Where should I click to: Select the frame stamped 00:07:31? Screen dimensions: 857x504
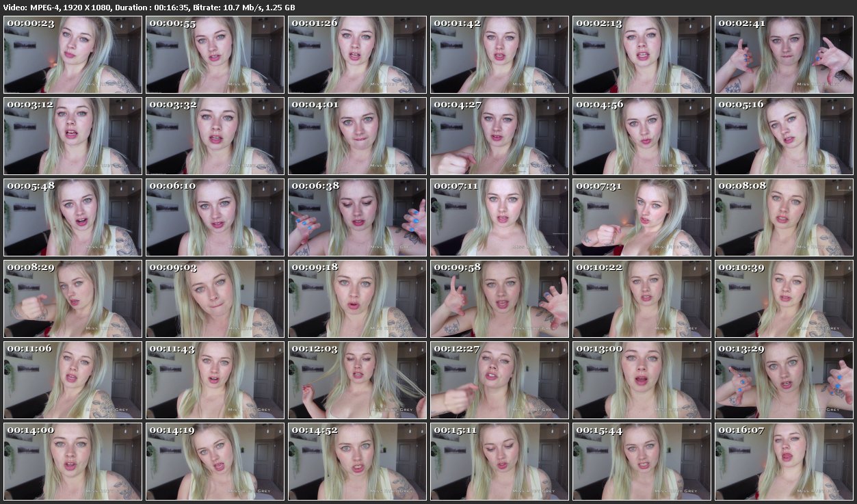tap(642, 217)
